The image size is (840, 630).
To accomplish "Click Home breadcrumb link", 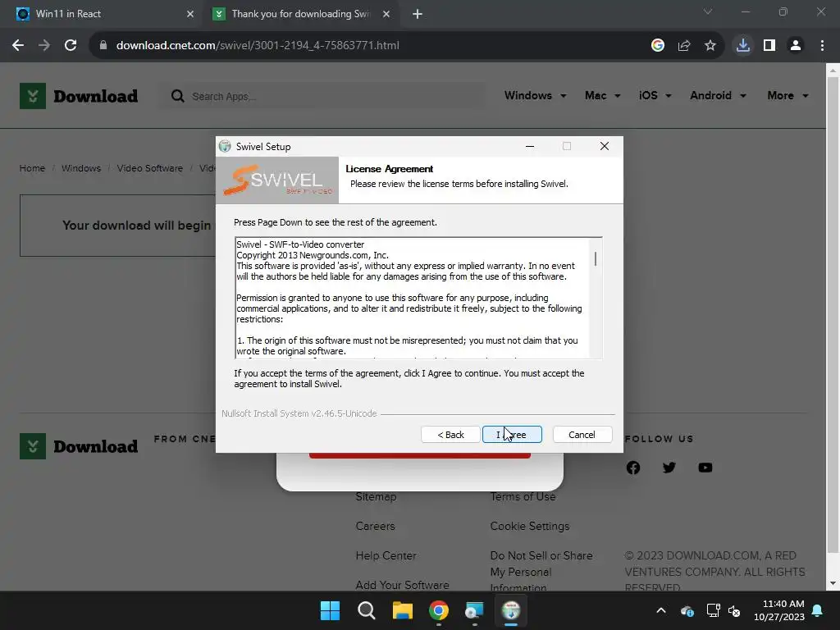I will (x=32, y=168).
